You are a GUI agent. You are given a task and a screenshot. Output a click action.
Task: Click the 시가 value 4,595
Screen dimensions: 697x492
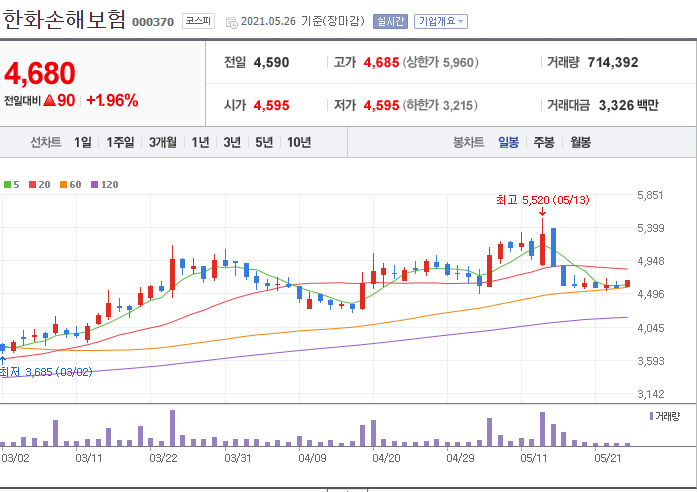pos(271,105)
